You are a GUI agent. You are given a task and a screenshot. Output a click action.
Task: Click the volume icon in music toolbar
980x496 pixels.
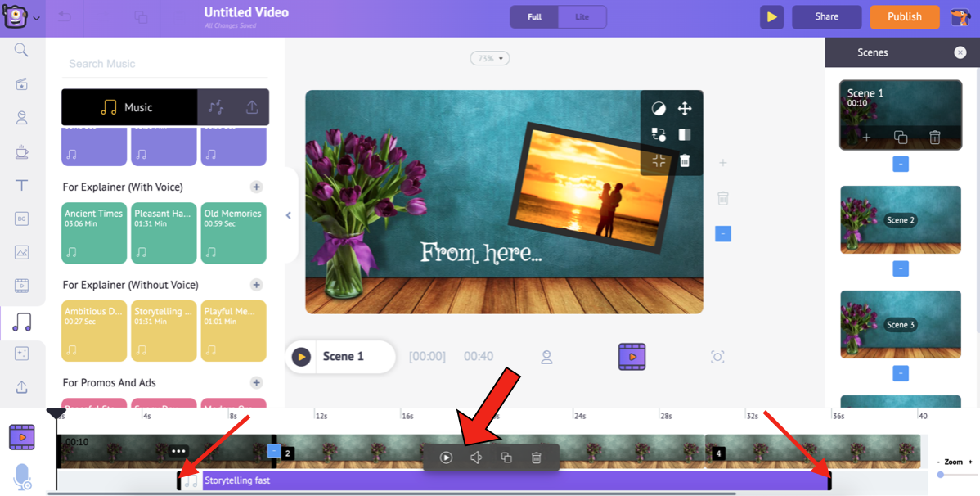[x=476, y=458]
